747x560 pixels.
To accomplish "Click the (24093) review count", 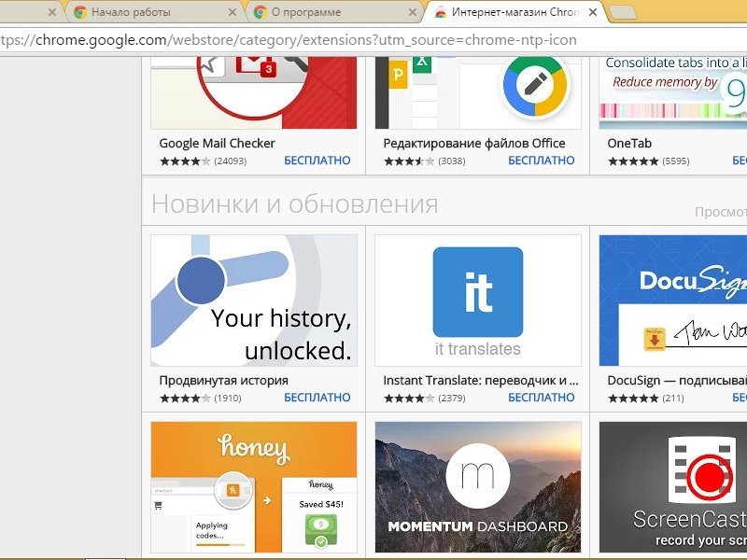I will pyautogui.click(x=230, y=161).
